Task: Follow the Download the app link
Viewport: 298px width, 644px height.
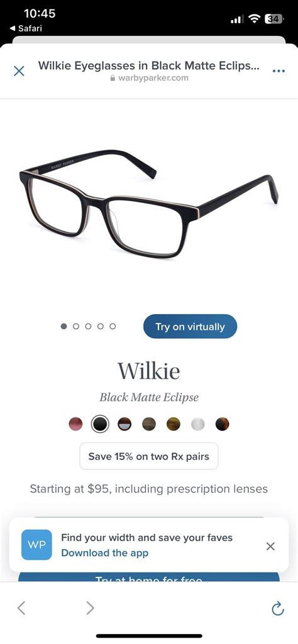Action: click(104, 553)
